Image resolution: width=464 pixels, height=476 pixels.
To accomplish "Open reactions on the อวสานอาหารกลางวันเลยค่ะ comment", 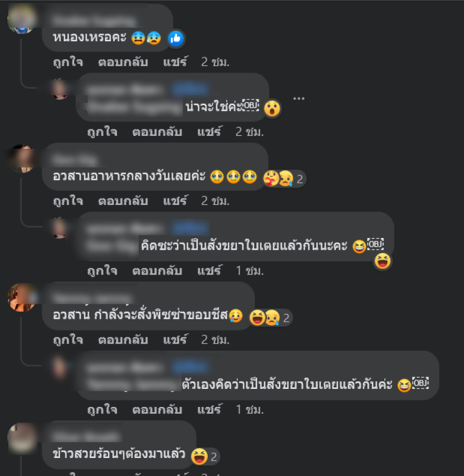I will click(x=284, y=179).
